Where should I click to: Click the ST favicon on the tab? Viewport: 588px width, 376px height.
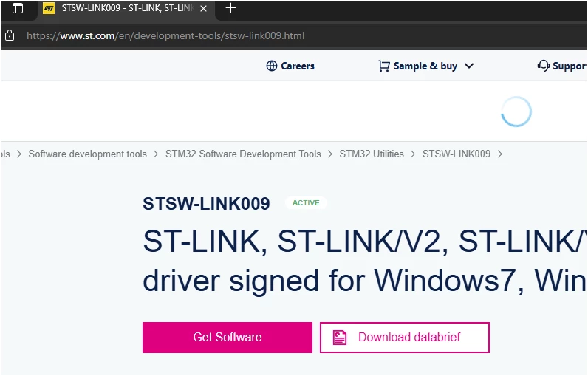point(49,8)
